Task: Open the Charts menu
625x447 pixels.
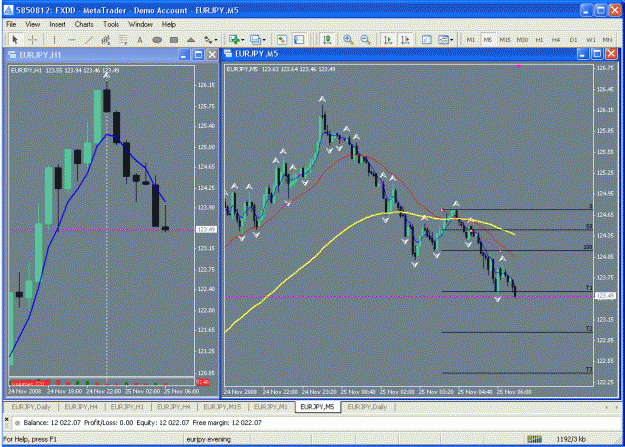Action: point(84,24)
